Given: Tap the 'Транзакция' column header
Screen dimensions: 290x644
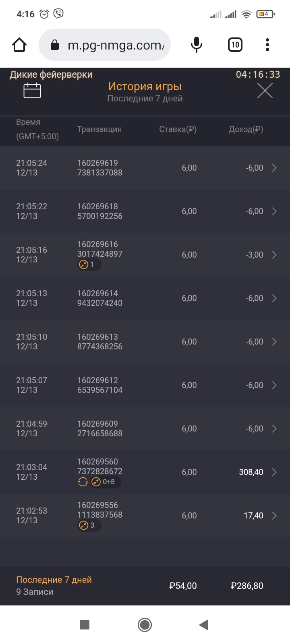Looking at the screenshot, I should tap(99, 129).
